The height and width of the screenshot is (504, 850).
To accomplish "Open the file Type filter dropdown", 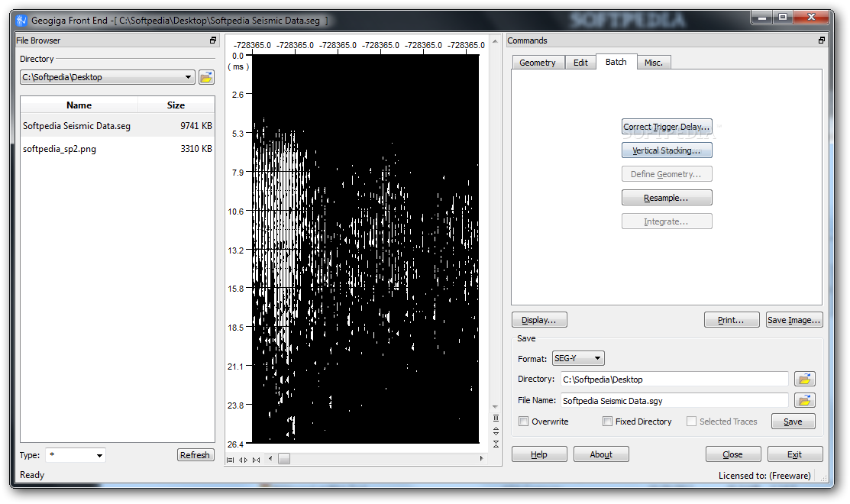I will [x=76, y=455].
